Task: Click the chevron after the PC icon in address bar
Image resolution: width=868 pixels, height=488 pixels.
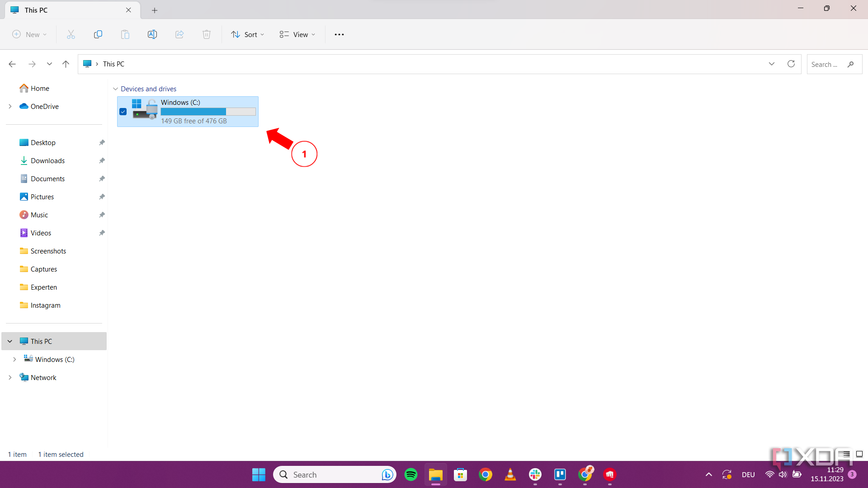Action: click(97, 64)
